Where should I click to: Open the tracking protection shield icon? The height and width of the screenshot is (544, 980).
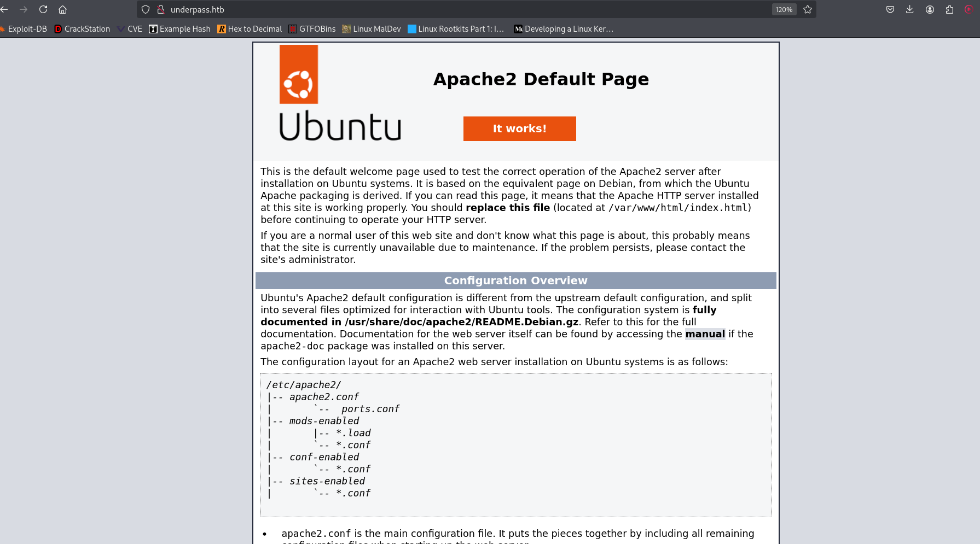(146, 9)
